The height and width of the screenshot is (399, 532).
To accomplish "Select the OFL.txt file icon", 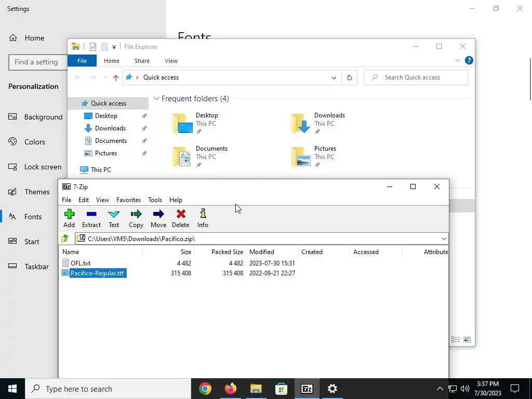I will 65,263.
